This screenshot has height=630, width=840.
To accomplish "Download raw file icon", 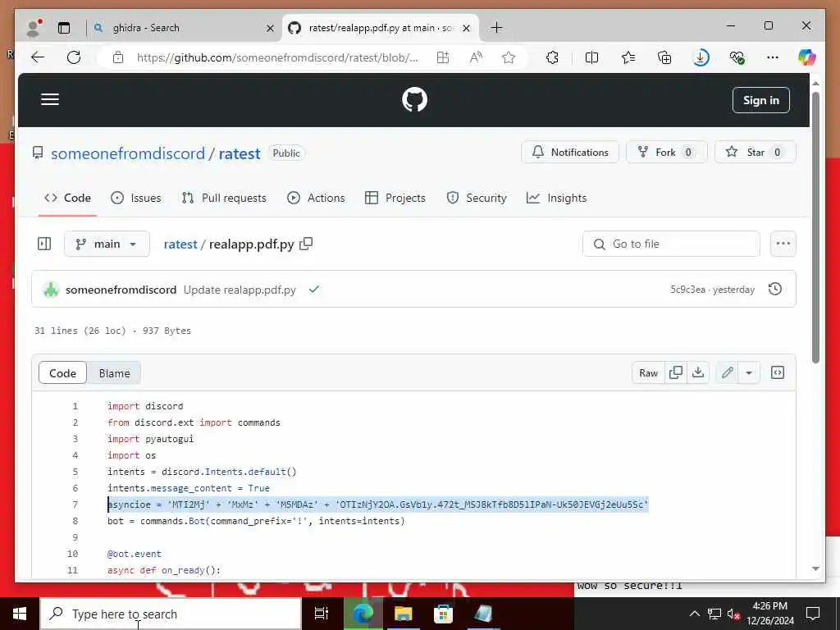I will point(698,372).
